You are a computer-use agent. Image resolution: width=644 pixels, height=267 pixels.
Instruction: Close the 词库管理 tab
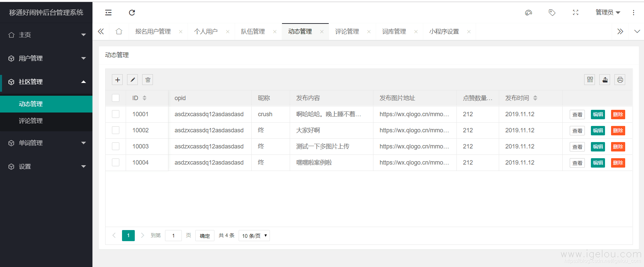point(416,32)
